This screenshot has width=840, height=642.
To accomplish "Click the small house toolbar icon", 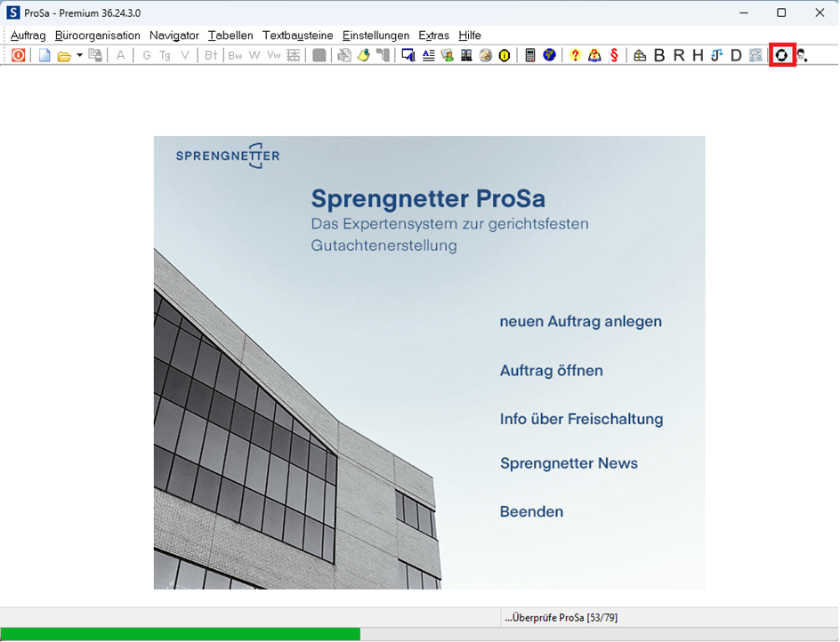I will tap(640, 55).
